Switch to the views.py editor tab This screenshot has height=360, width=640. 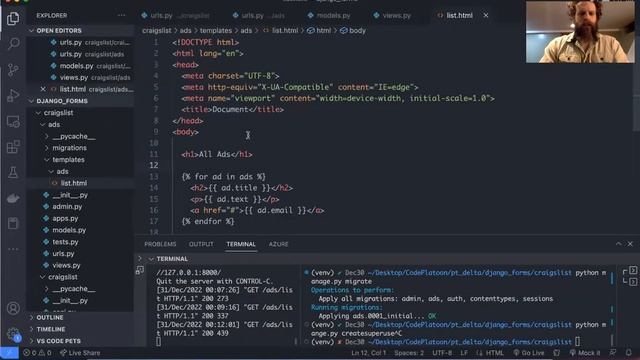[392, 16]
